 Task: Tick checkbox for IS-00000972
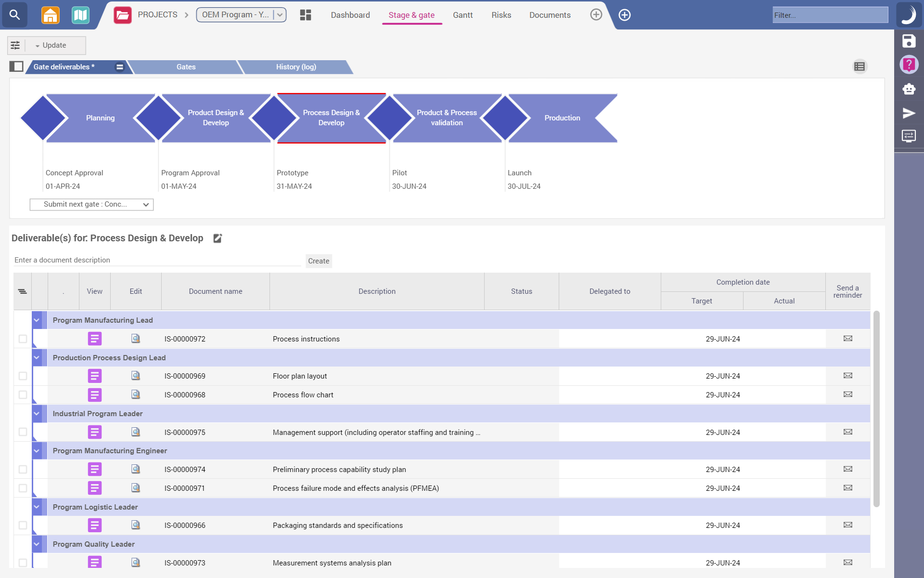click(x=23, y=339)
